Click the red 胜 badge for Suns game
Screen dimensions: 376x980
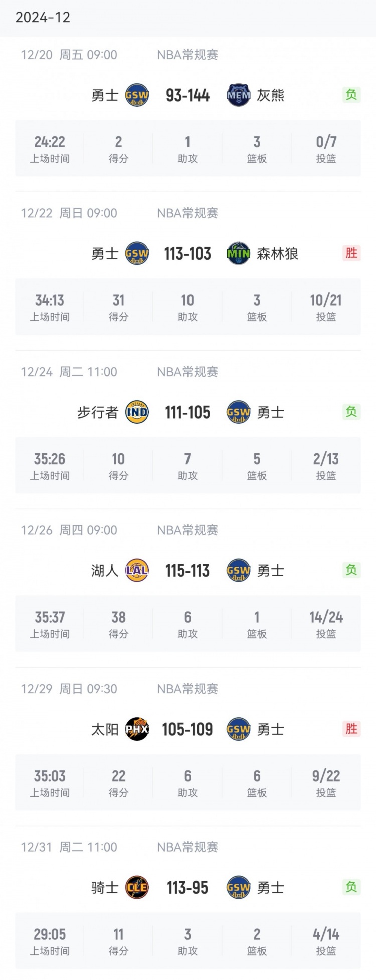(x=351, y=729)
